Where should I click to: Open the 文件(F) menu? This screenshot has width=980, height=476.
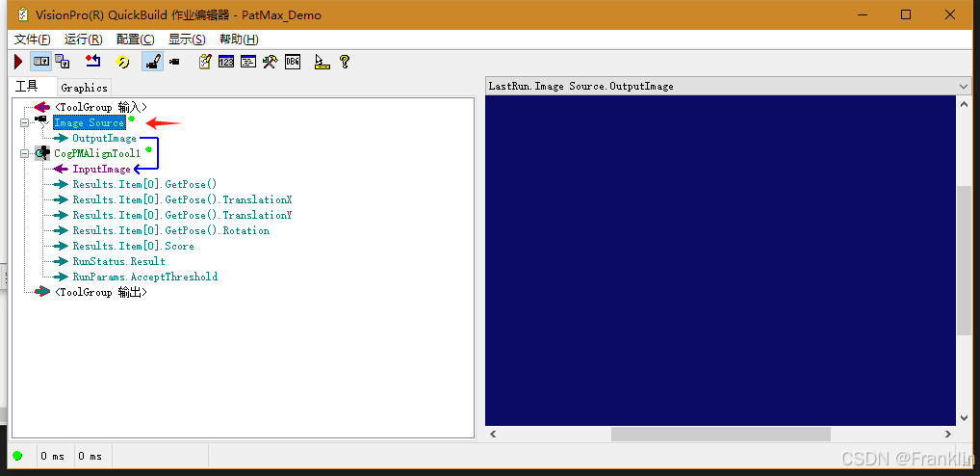pyautogui.click(x=33, y=40)
